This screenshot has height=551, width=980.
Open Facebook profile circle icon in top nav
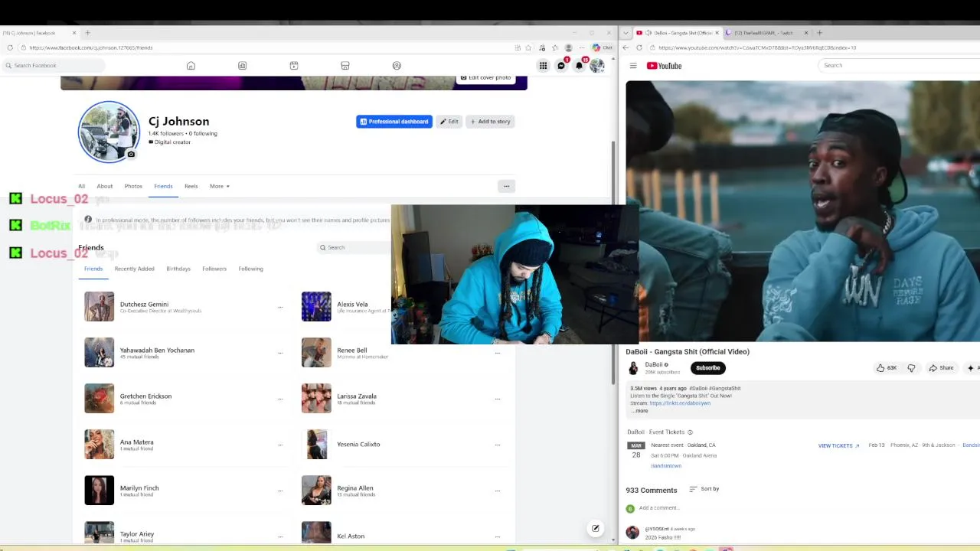pyautogui.click(x=397, y=66)
